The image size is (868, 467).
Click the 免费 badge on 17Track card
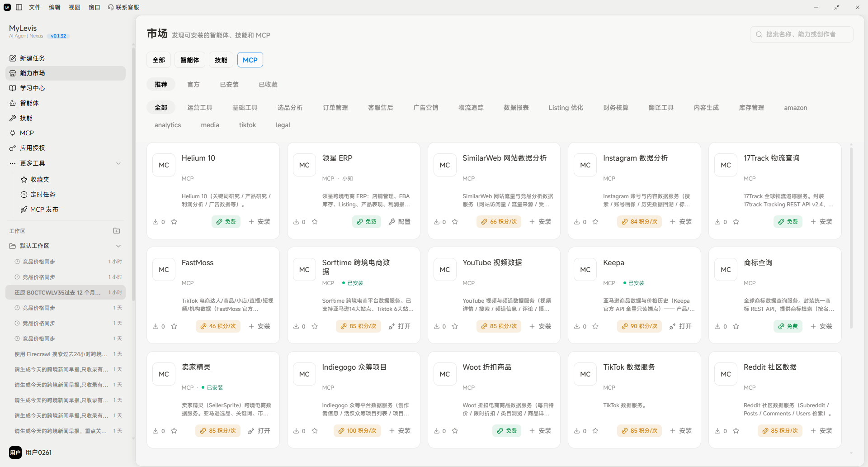(x=788, y=222)
